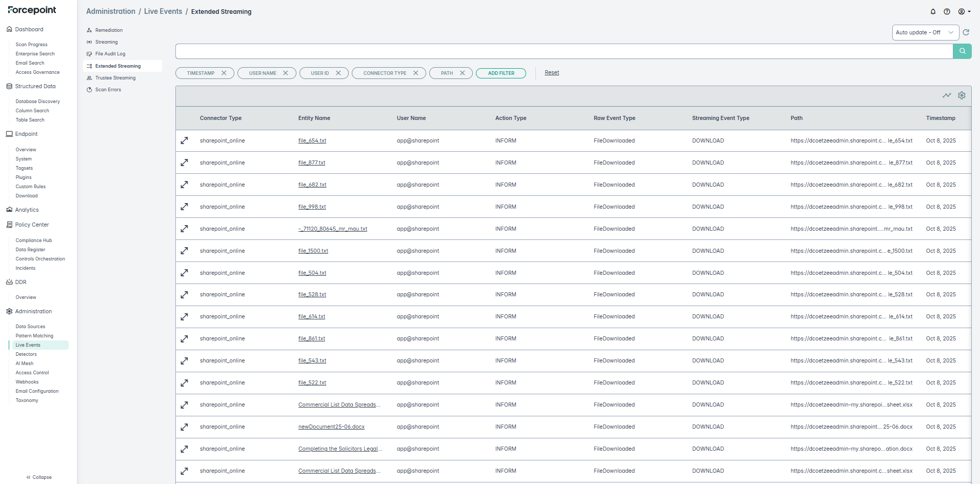
Task: Click the notifications bell icon
Action: tap(933, 12)
